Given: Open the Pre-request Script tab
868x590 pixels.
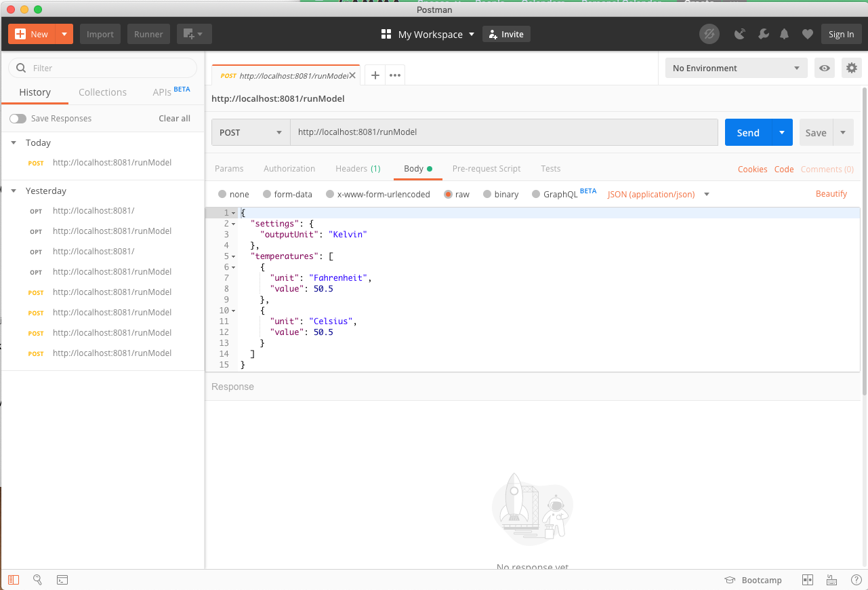Looking at the screenshot, I should coord(487,169).
